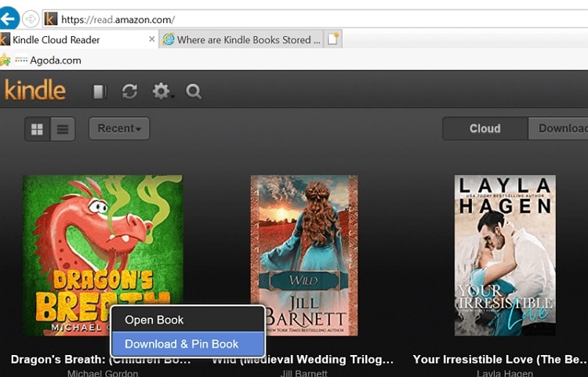Click author name Jill Barnett
The image size is (588, 377).
pyautogui.click(x=304, y=373)
